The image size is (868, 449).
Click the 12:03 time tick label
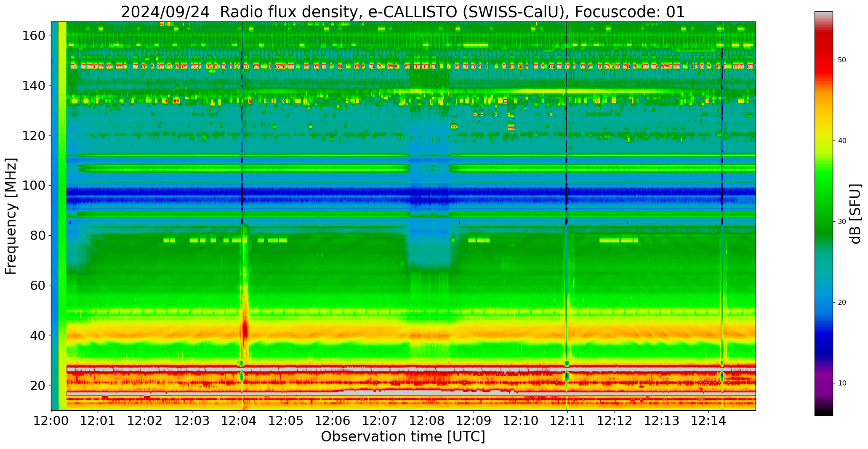192,420
